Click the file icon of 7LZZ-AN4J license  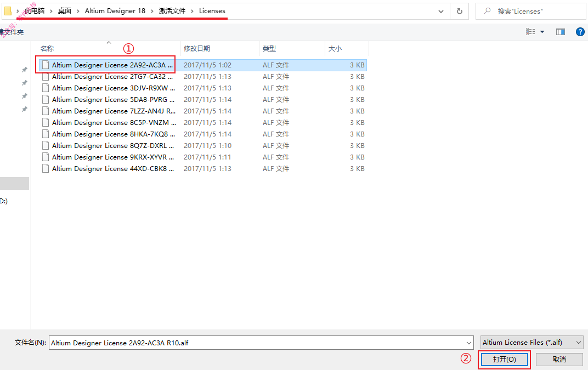(46, 111)
